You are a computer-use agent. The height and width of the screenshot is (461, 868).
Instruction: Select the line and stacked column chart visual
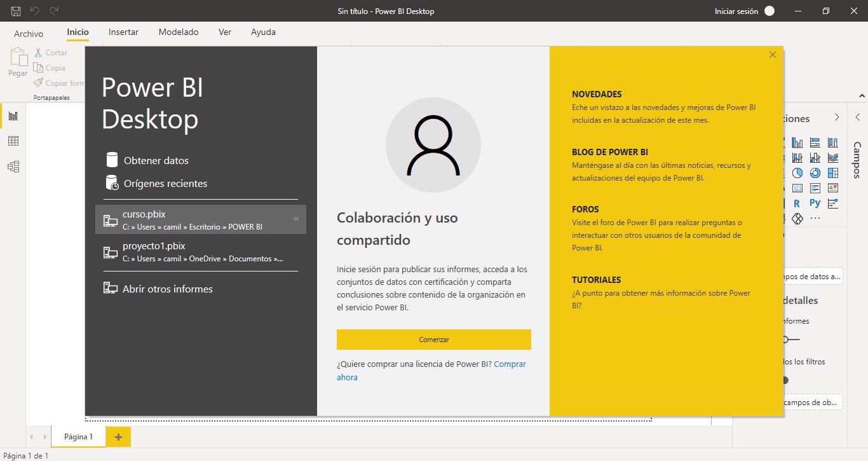[x=797, y=158]
